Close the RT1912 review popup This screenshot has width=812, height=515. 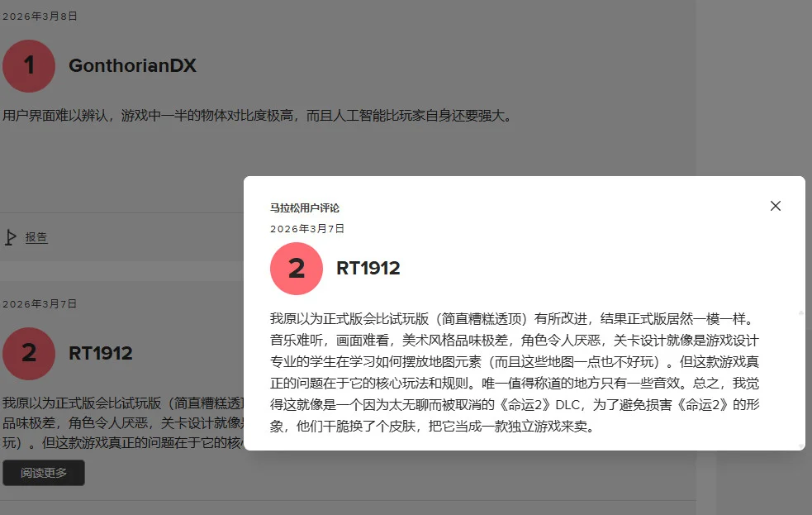(776, 206)
